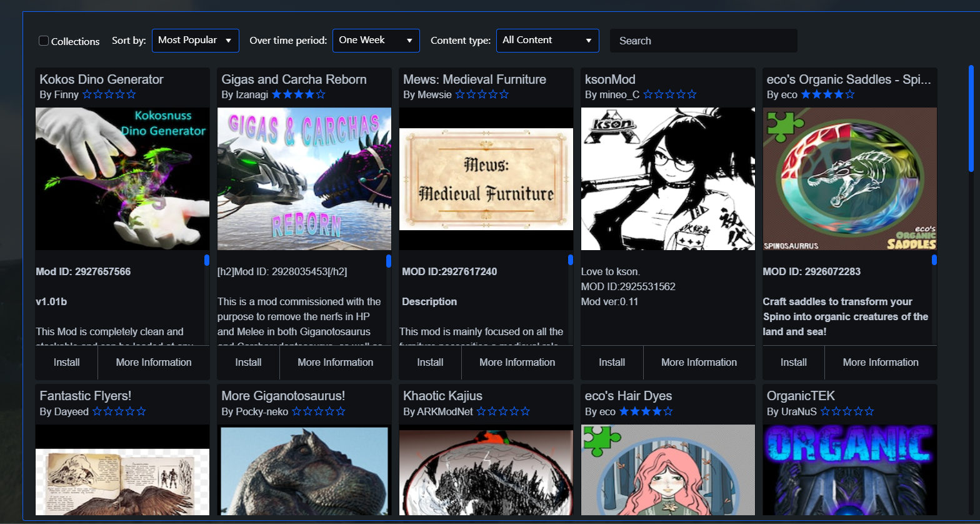Click the star rating for eco's Hair Dyes

pos(646,411)
